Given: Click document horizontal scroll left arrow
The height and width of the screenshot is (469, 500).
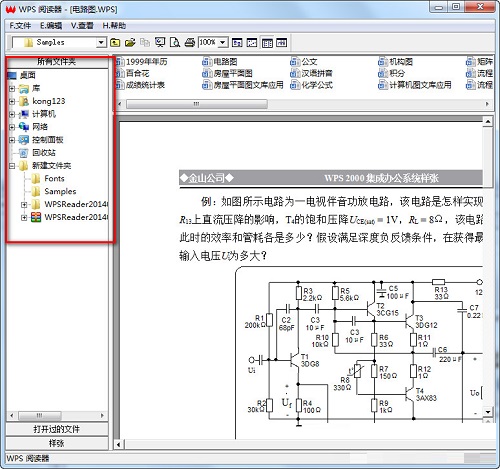Looking at the screenshot, I should (119, 444).
